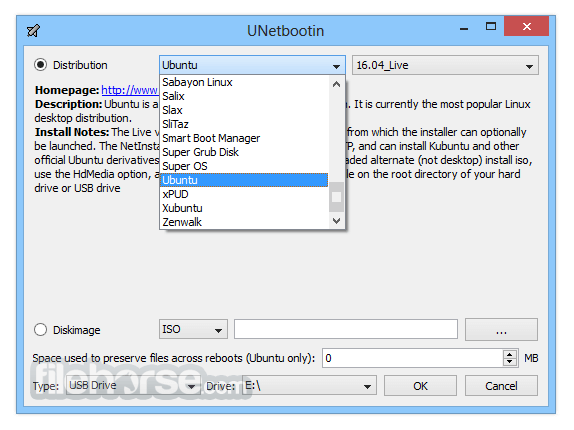The image size is (574, 430).
Task: Open the Homepage http://www link
Action: point(130,90)
